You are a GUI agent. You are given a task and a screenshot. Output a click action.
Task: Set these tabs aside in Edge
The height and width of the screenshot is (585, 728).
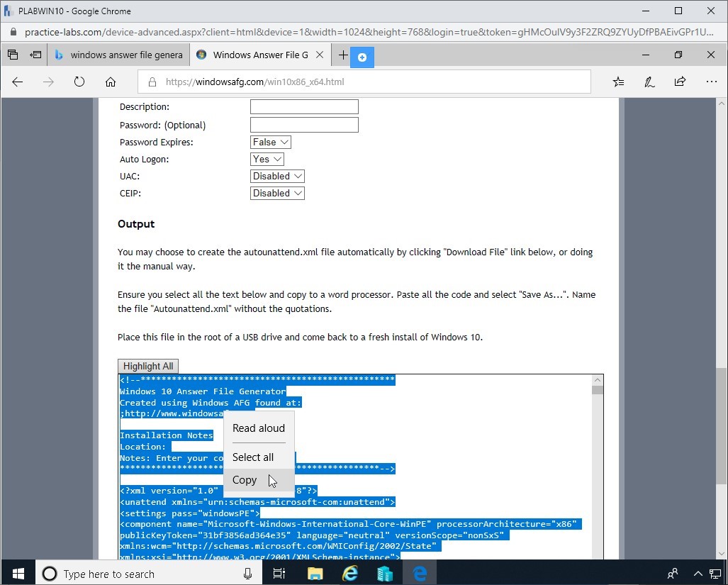click(35, 55)
